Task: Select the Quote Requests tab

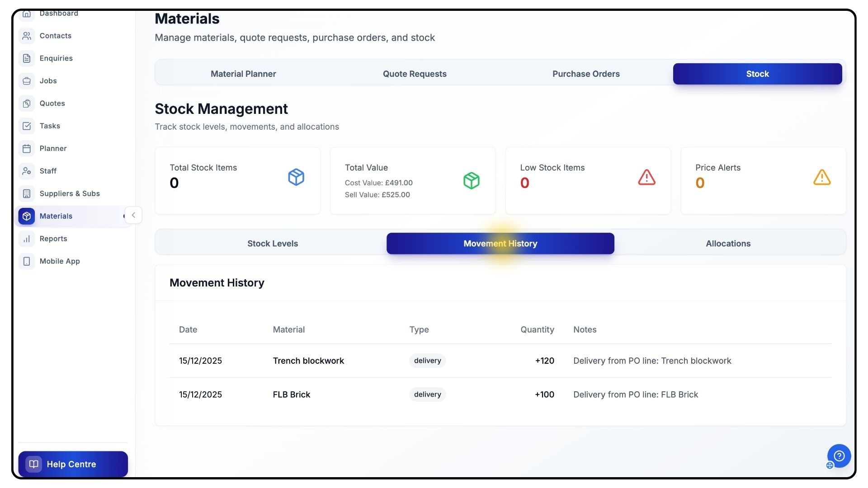Action: coord(415,74)
